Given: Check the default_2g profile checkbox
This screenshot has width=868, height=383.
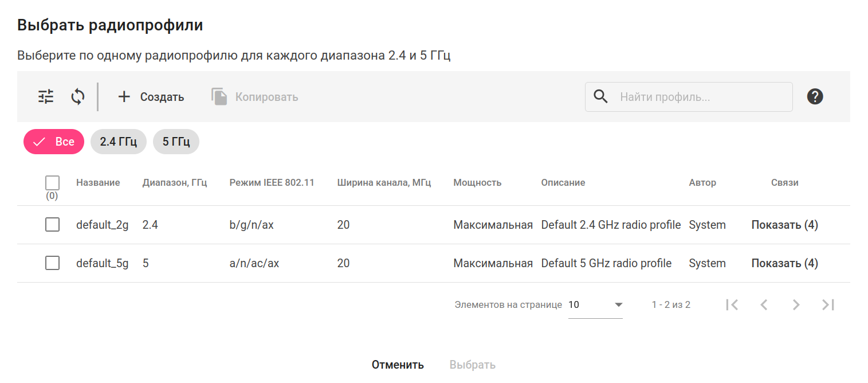Looking at the screenshot, I should (52, 225).
